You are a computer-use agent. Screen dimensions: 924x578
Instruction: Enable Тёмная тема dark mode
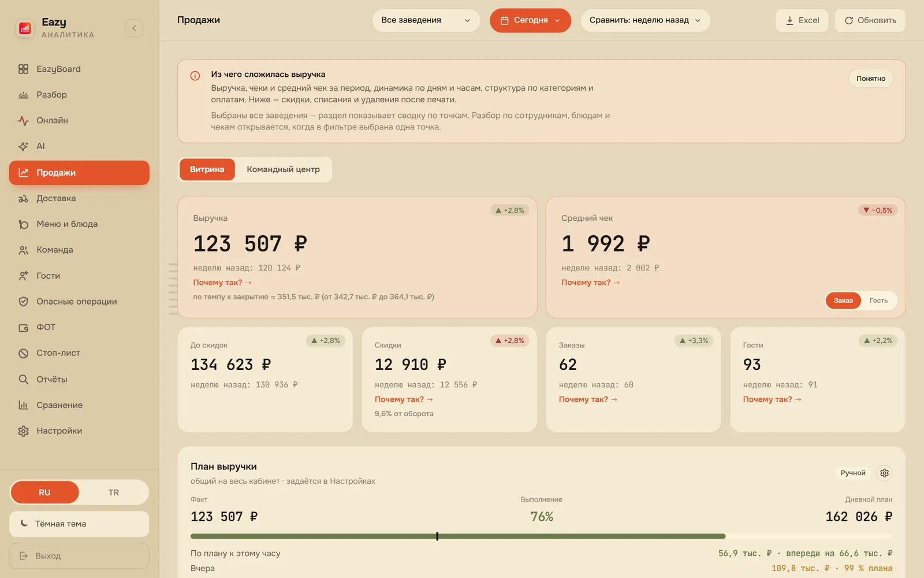pyautogui.click(x=79, y=524)
